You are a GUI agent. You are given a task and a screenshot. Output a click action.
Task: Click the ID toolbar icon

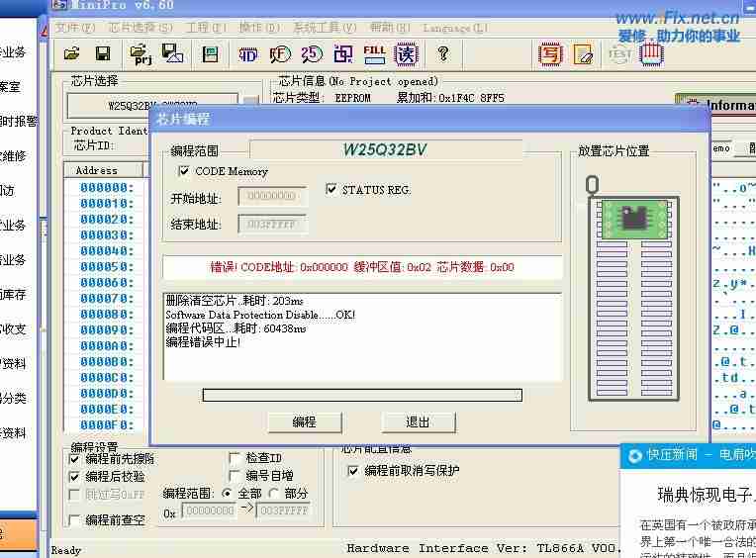247,53
